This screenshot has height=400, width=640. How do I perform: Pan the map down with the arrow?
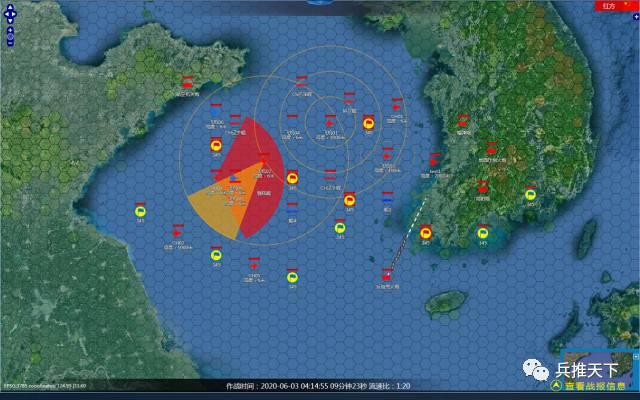tap(10, 20)
